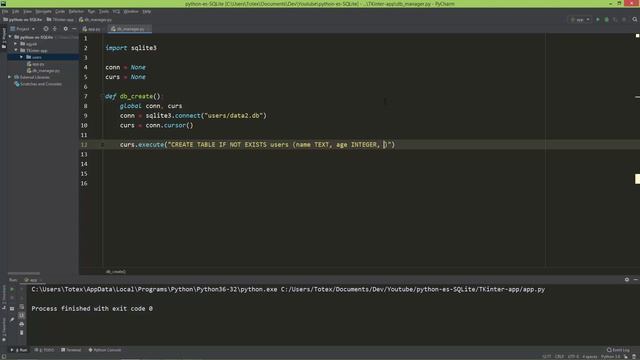Viewport: 640px width, 360px height.
Task: Click the db_create function name
Action: tap(136, 96)
